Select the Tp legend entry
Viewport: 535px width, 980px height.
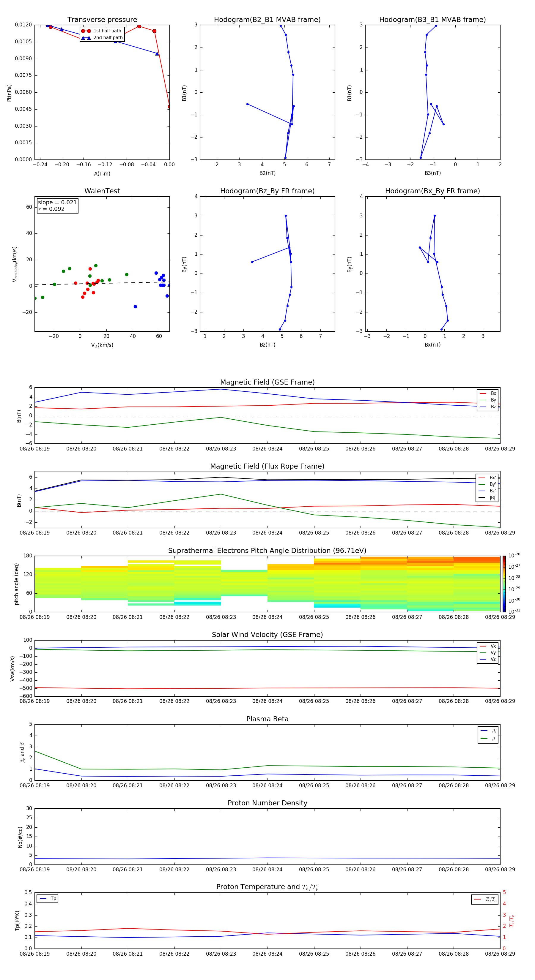[48, 899]
